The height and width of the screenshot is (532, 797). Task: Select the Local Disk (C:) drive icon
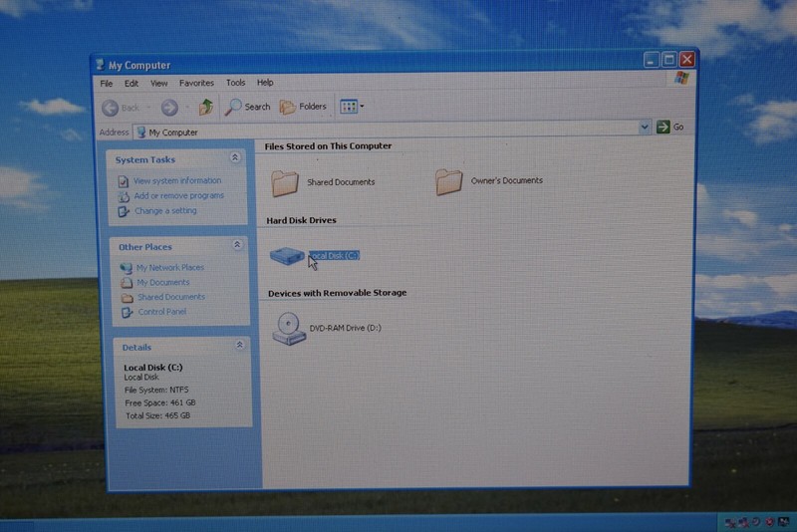coord(287,256)
